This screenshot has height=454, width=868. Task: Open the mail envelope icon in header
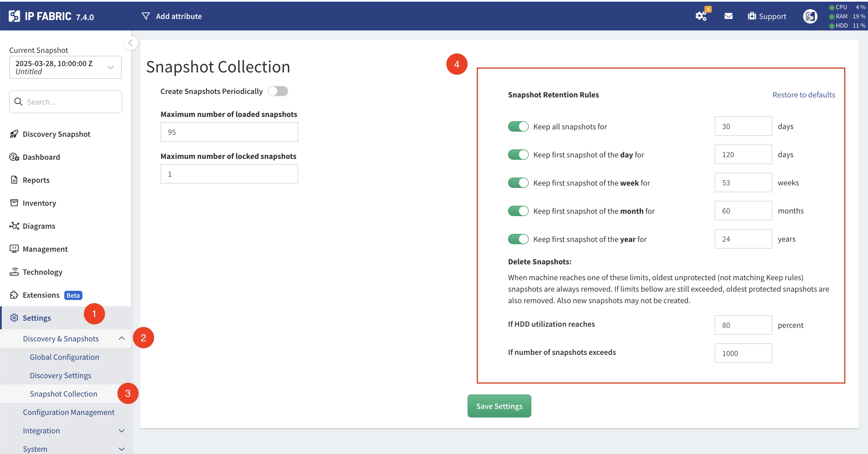click(x=728, y=16)
